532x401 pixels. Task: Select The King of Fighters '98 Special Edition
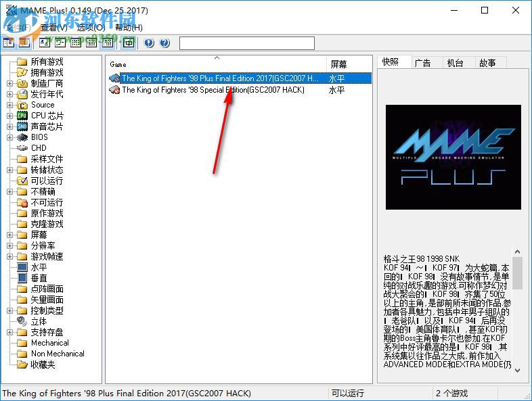point(213,90)
